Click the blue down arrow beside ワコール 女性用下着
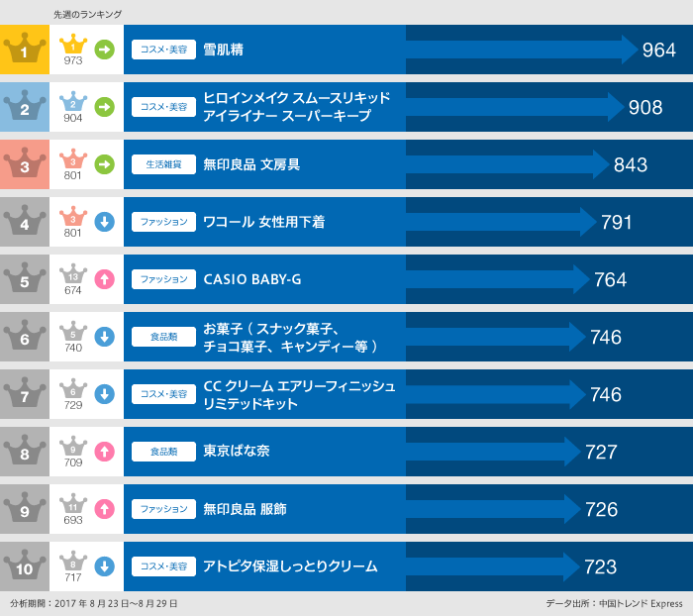The height and width of the screenshot is (616, 693). tap(104, 222)
